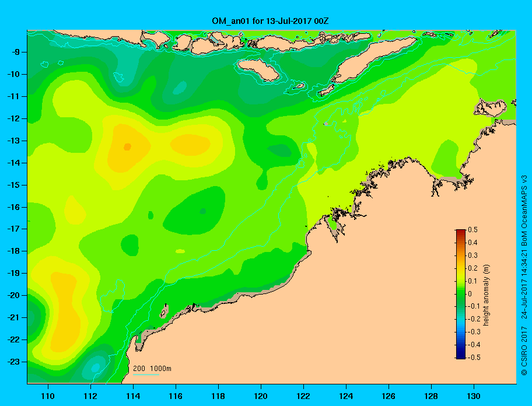The height and width of the screenshot is (406, 532).
Task: Click the height anomaly color bar
Action: point(461,294)
